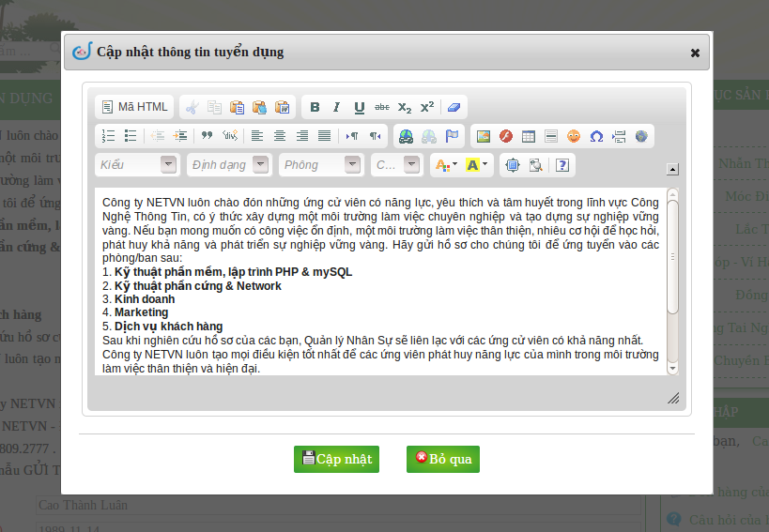Click the editor resize handle
The height and width of the screenshot is (532, 769).
(x=673, y=398)
